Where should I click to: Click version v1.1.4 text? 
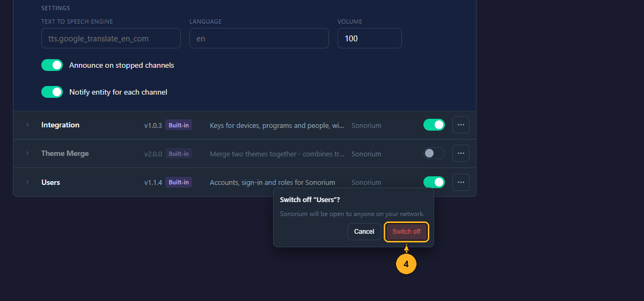click(x=153, y=183)
